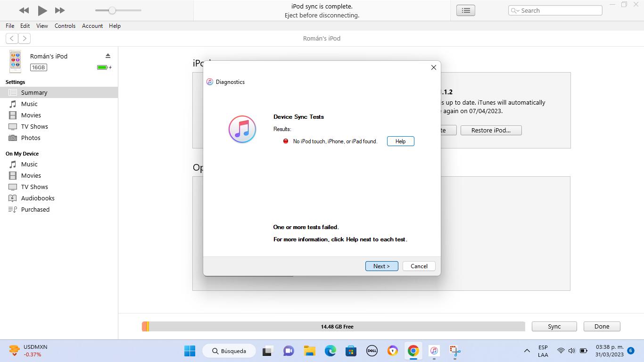This screenshot has width=644, height=362.
Task: Open Purchased playlist on device
Action: tap(59, 209)
